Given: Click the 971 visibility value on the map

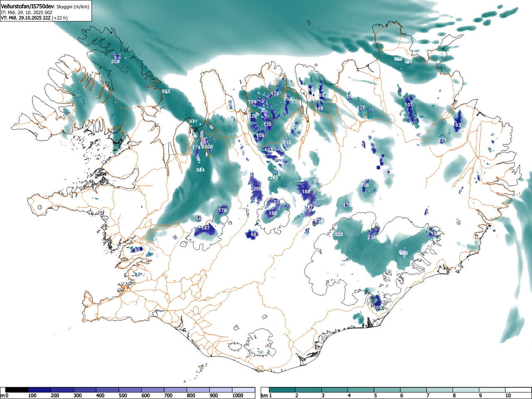Looking at the screenshot, I should coord(193,121).
